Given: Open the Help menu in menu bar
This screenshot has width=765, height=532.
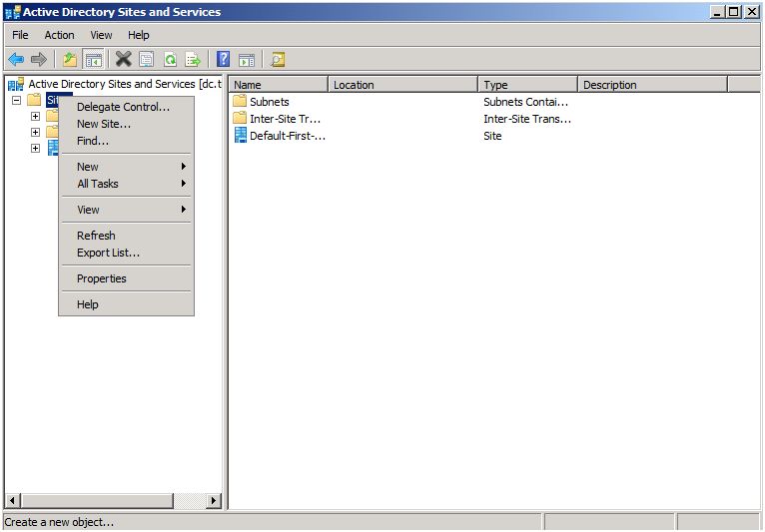Looking at the screenshot, I should tap(139, 35).
